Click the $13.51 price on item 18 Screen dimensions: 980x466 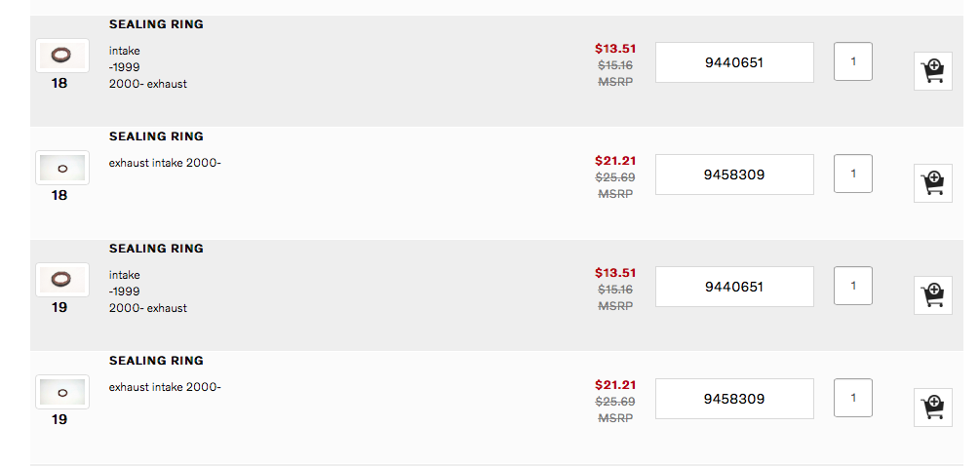pos(615,49)
